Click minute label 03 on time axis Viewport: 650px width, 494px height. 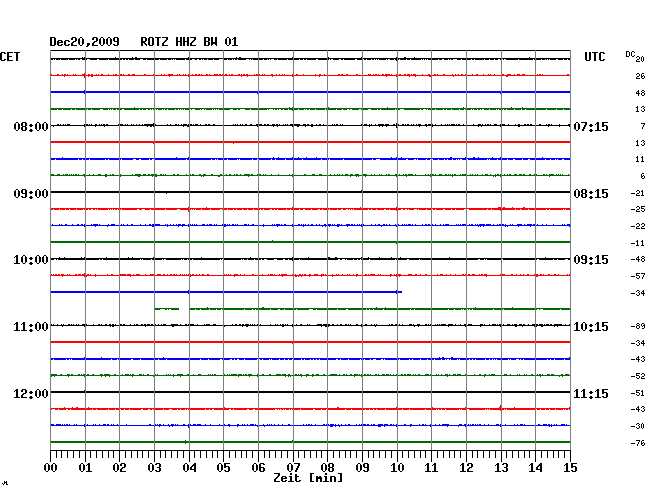[154, 468]
